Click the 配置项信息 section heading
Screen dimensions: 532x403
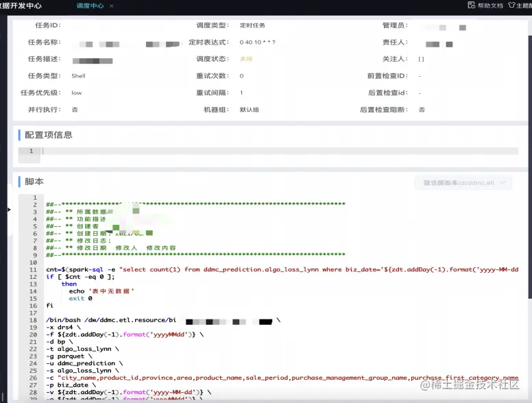click(49, 135)
